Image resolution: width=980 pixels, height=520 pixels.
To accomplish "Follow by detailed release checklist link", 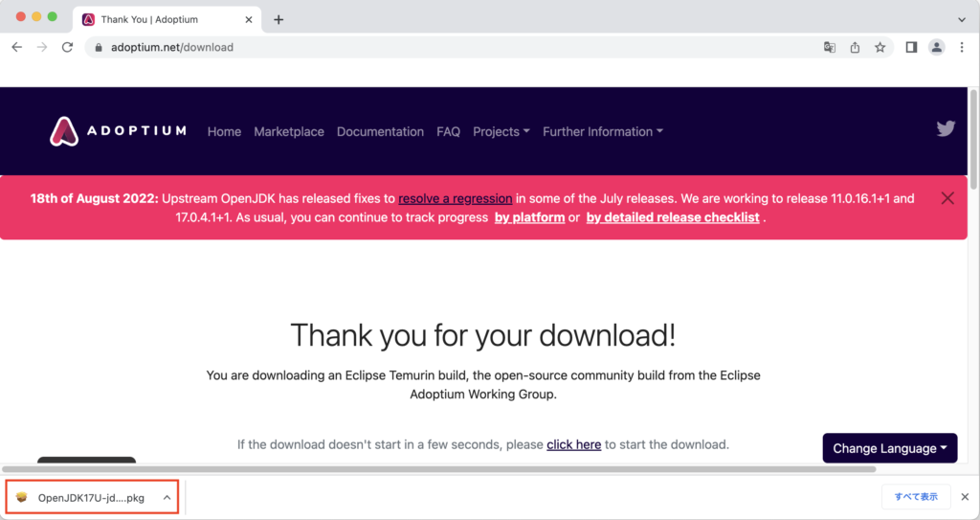I will (673, 217).
